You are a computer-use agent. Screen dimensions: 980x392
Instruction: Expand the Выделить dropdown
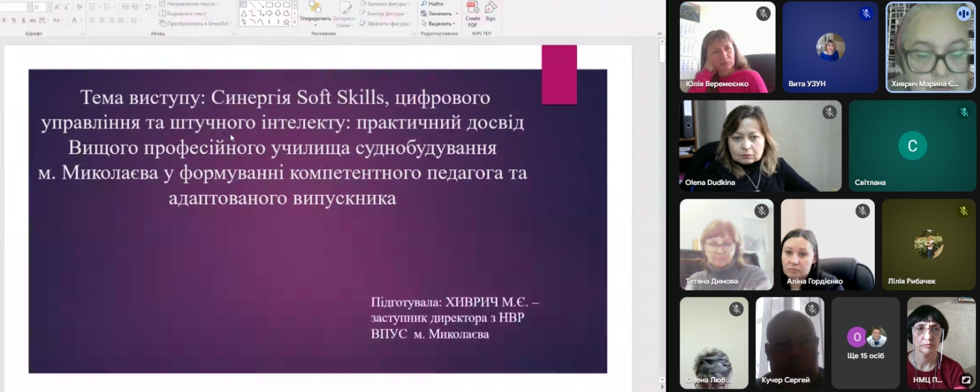pos(439,24)
